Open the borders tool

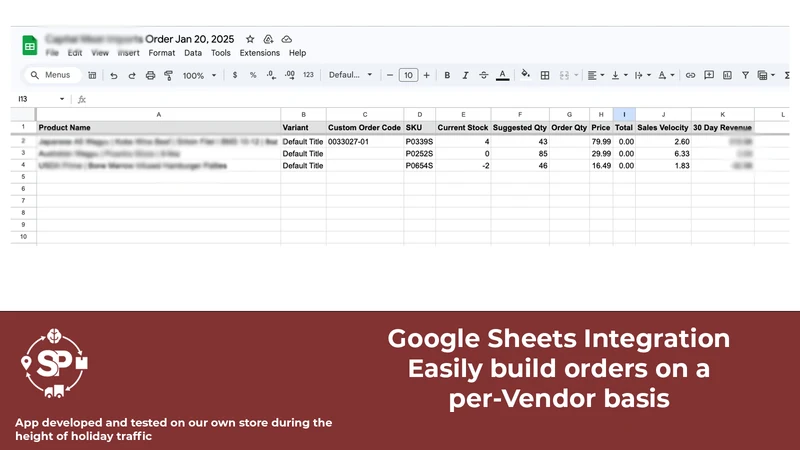pyautogui.click(x=545, y=76)
